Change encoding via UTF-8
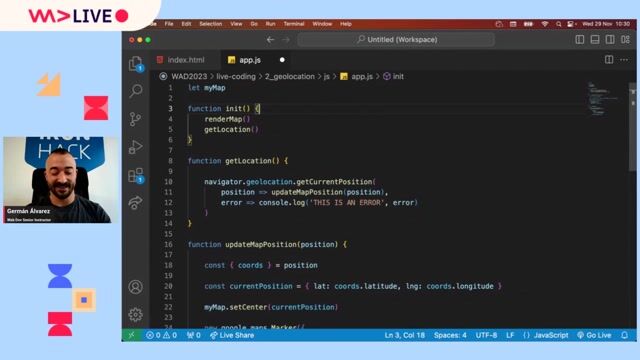 [486, 335]
